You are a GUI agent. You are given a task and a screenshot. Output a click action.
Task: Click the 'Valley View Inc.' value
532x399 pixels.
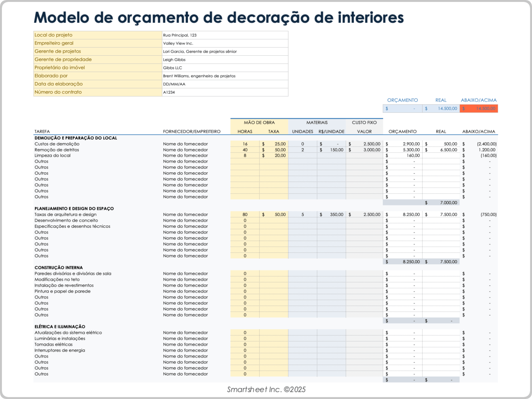(225, 43)
